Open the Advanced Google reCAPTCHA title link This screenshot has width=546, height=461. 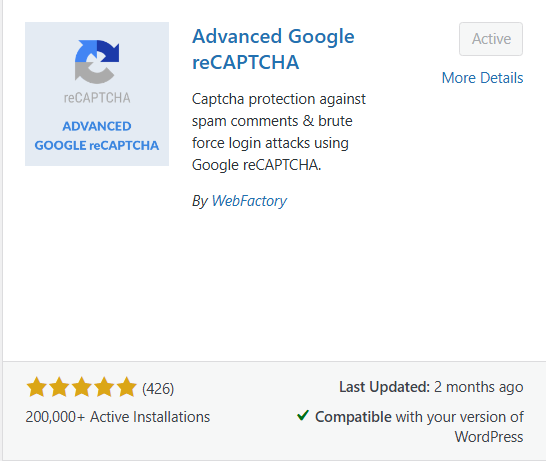[x=273, y=49]
